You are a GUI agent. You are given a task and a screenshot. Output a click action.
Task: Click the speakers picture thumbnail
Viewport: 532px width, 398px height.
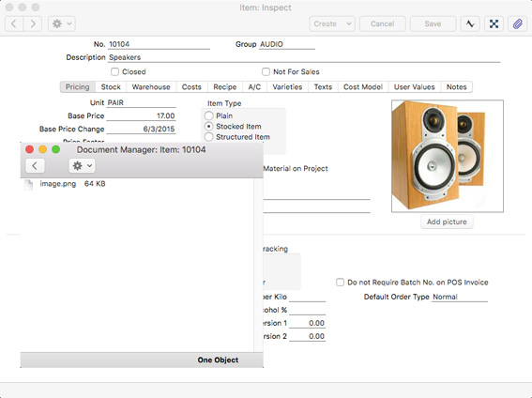click(448, 156)
